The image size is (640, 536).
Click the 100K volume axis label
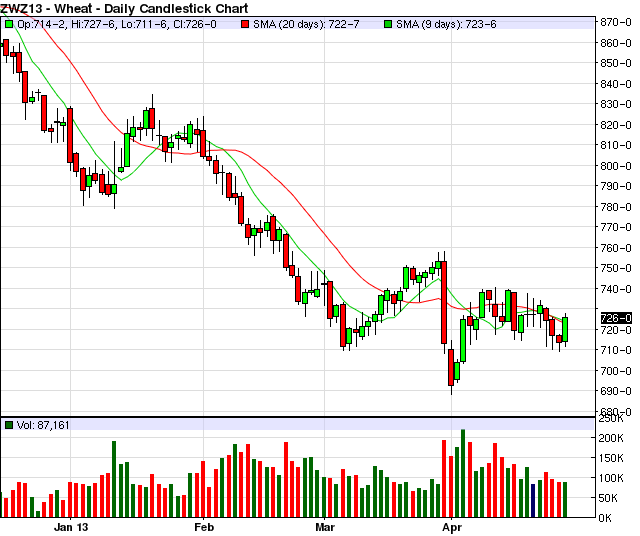(x=611, y=478)
